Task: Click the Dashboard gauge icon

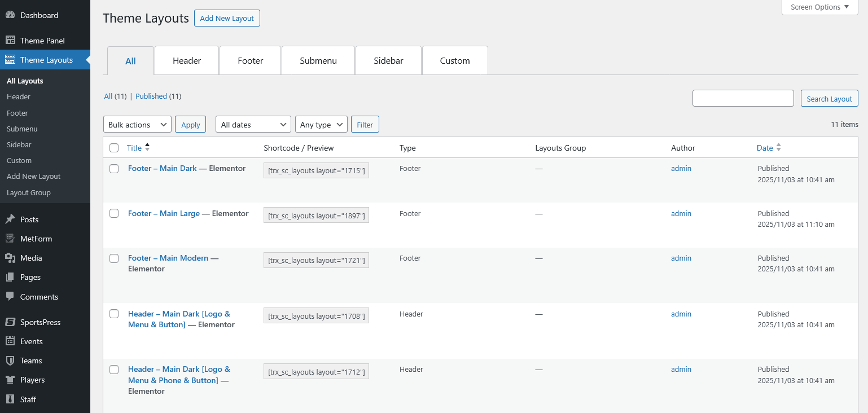Action: click(10, 15)
